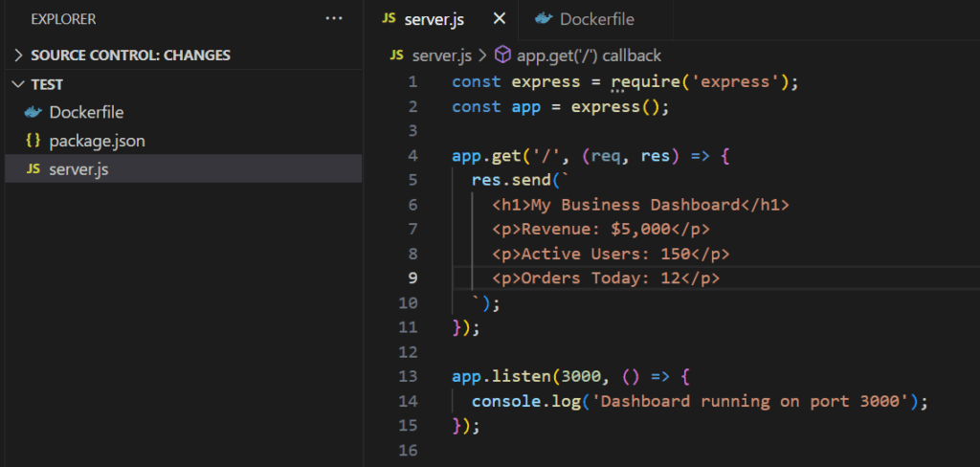The image size is (980, 467).
Task: Click line number 4 in gutter
Action: point(412,156)
